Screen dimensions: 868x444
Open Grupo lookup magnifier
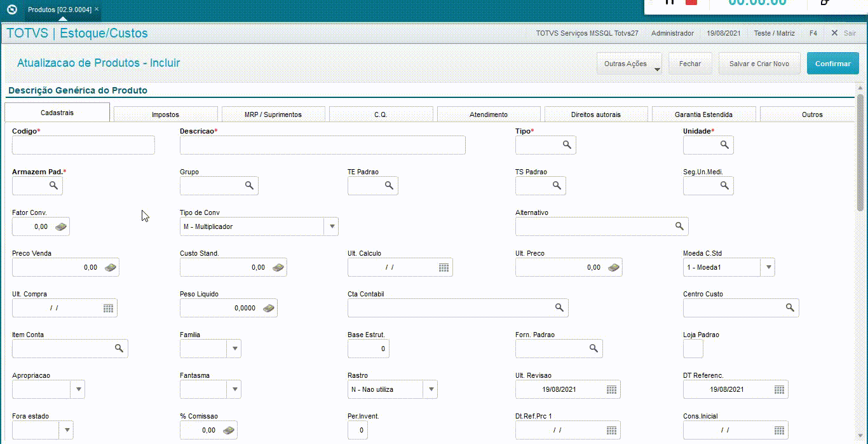tap(250, 186)
